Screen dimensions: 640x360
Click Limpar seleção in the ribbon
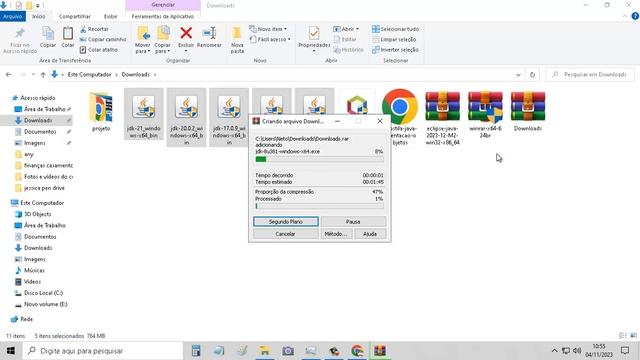(394, 39)
